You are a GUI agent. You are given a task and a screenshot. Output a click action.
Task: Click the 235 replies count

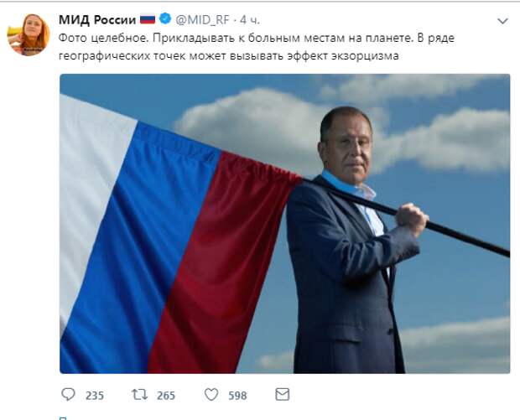click(x=95, y=396)
